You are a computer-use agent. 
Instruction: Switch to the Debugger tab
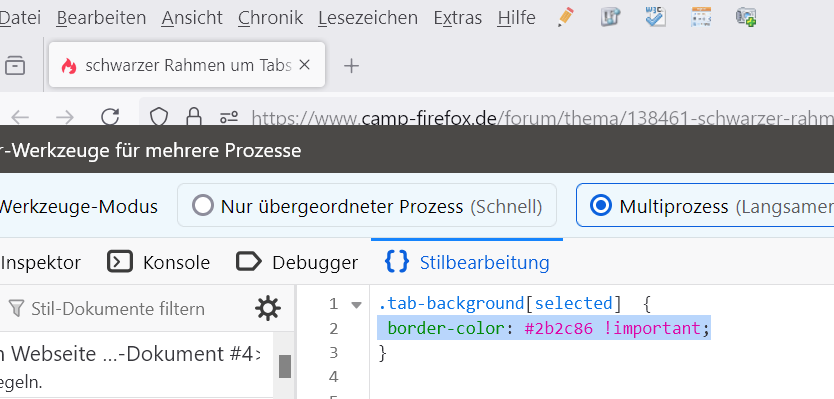pyautogui.click(x=297, y=262)
